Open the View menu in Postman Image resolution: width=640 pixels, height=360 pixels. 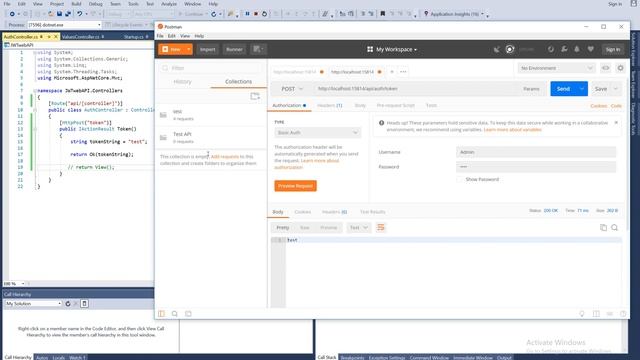(185, 36)
